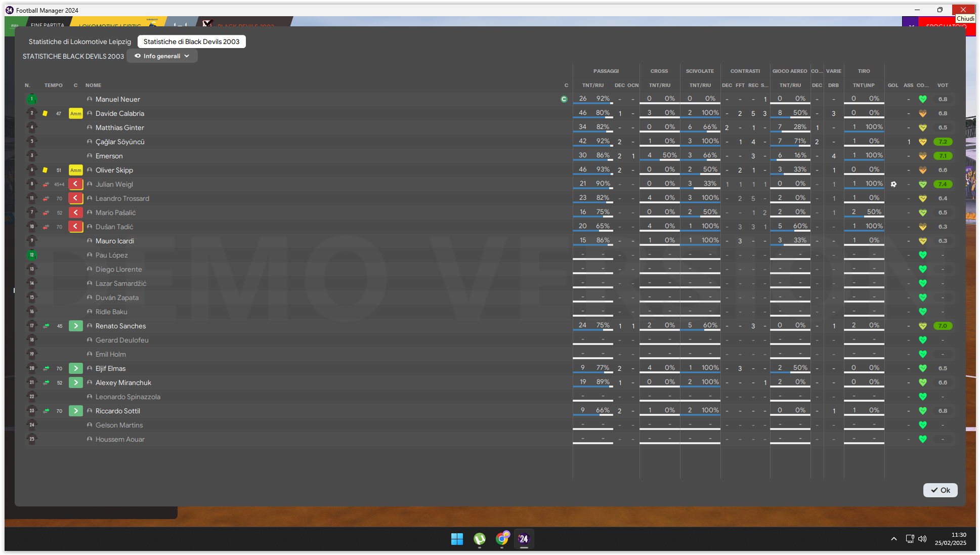Click the person icon next to Emerson

point(90,156)
